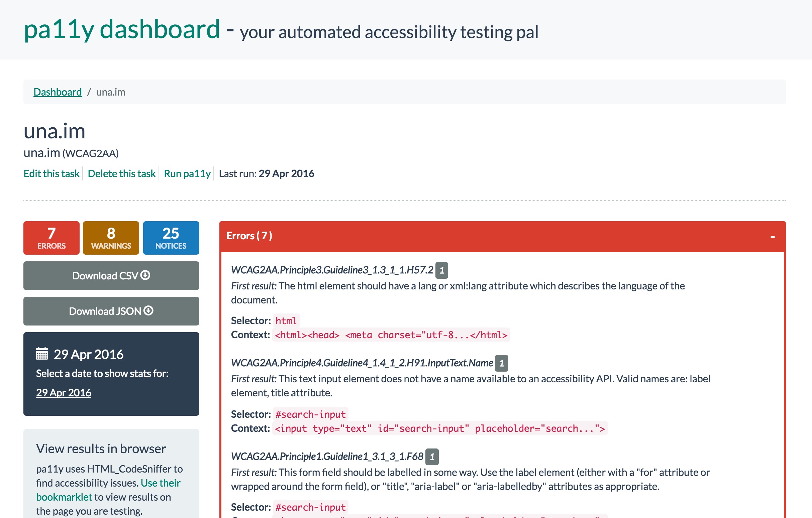Show the 7 Errors filter tile
This screenshot has height=518, width=812.
coord(51,238)
